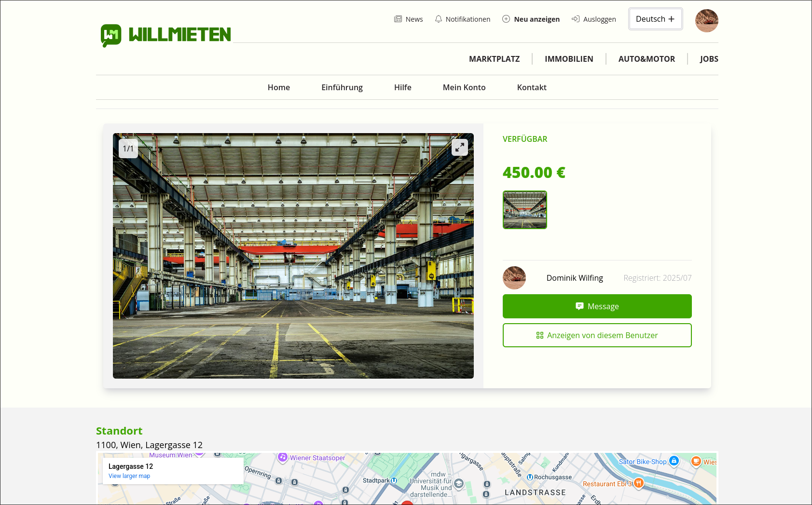Image resolution: width=812 pixels, height=505 pixels.
Task: Go to MARKTPLATZ category
Action: point(494,59)
